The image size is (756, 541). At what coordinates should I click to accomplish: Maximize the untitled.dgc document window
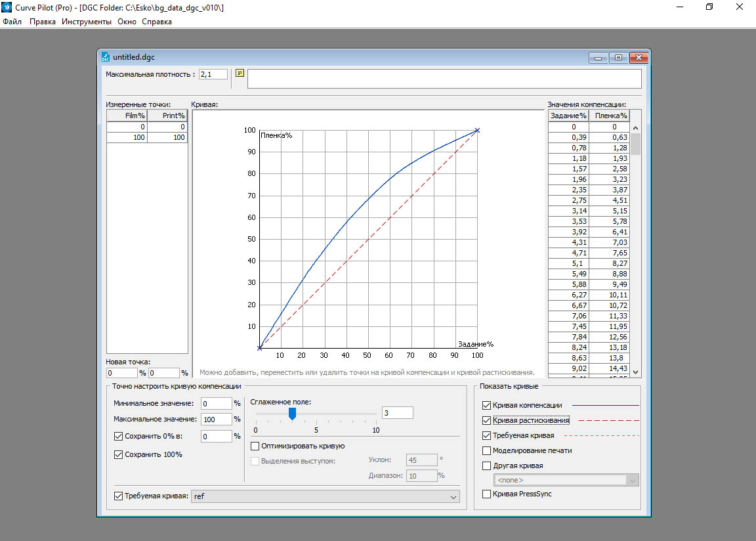(618, 58)
